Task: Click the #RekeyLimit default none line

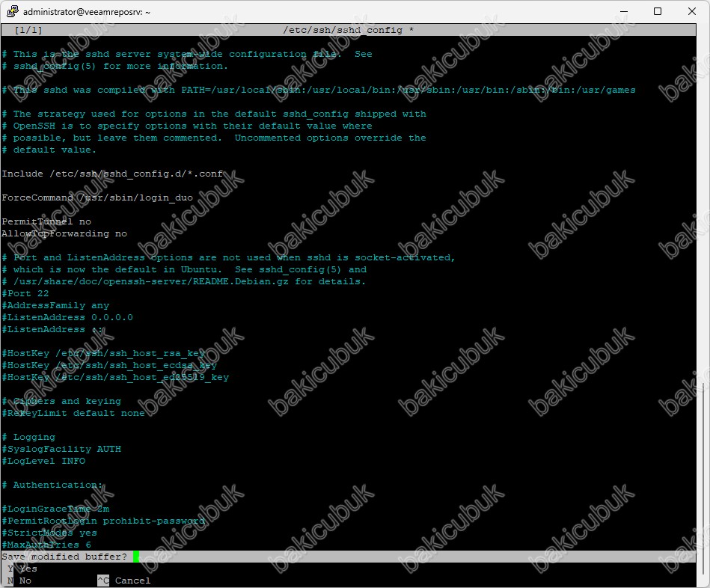Action: coord(73,413)
